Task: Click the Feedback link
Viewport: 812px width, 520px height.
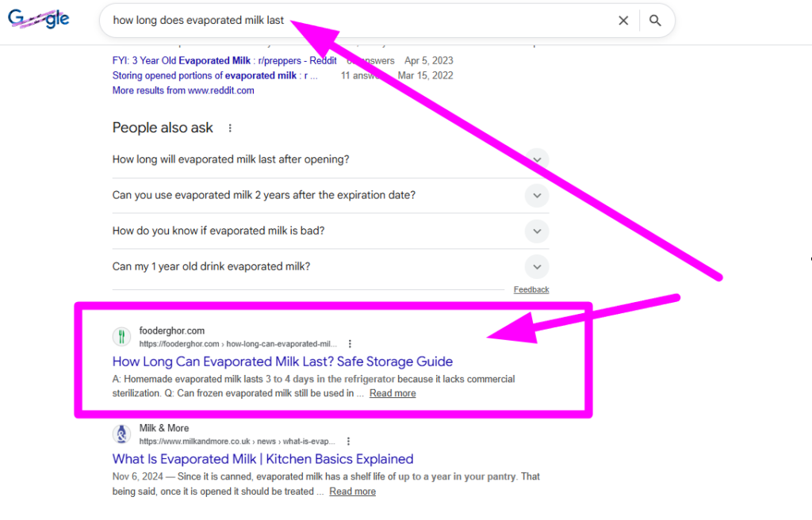Action: click(530, 289)
